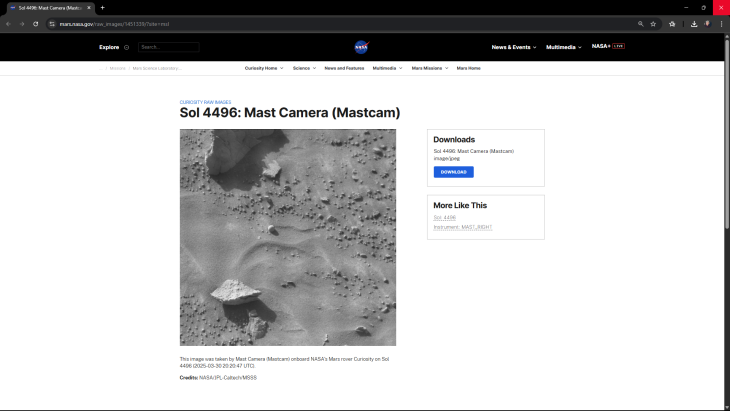Open the NASA+ Live link
The height and width of the screenshot is (411, 730).
point(607,46)
